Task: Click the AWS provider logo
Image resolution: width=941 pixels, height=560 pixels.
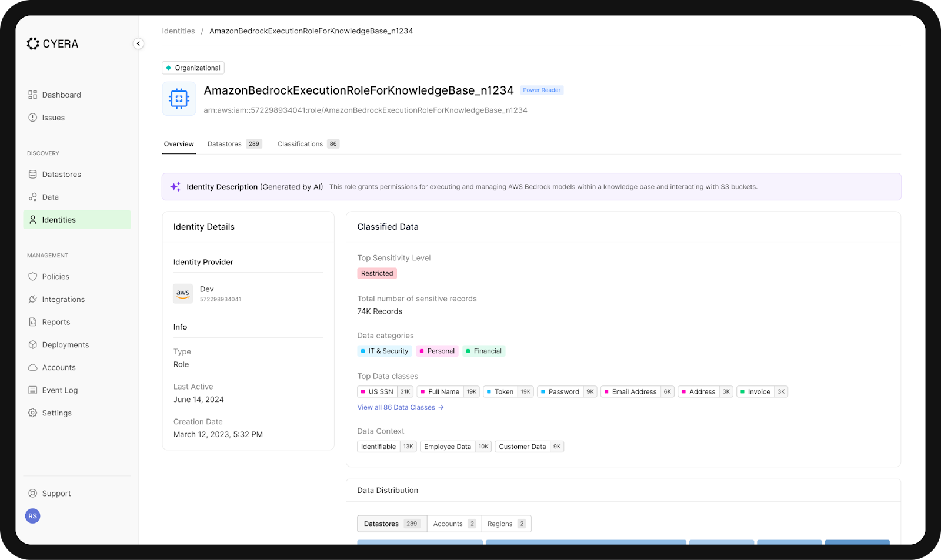Action: [x=183, y=293]
